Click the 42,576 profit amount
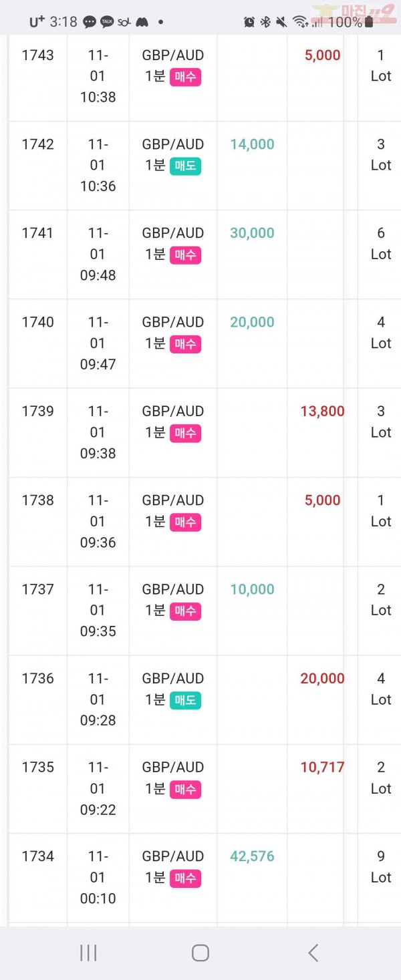401x980 pixels. 252,856
